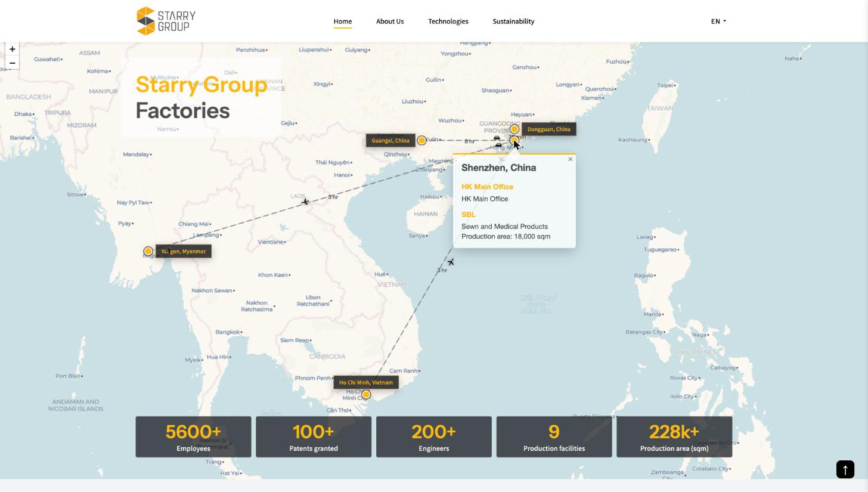Click the orange HK Main Office heading
The width and height of the screenshot is (868, 492).
pos(487,187)
